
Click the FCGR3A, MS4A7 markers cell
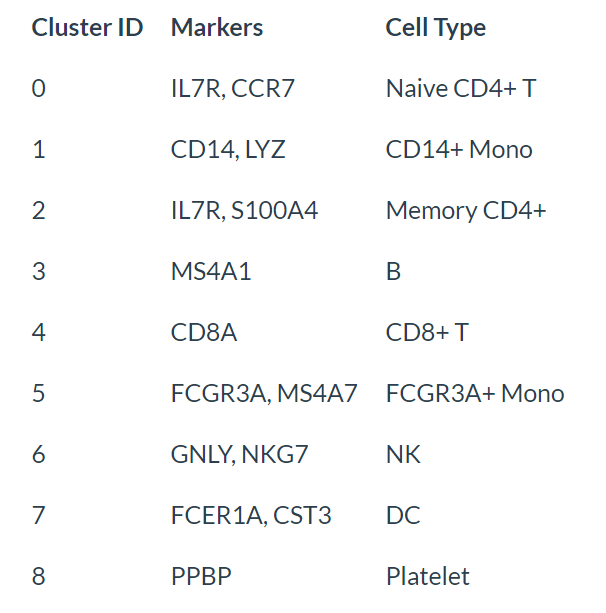point(264,393)
